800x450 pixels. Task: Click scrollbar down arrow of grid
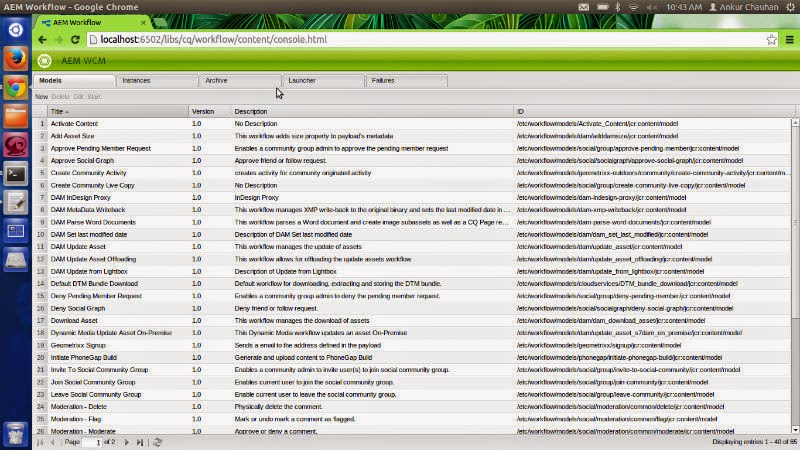(795, 430)
